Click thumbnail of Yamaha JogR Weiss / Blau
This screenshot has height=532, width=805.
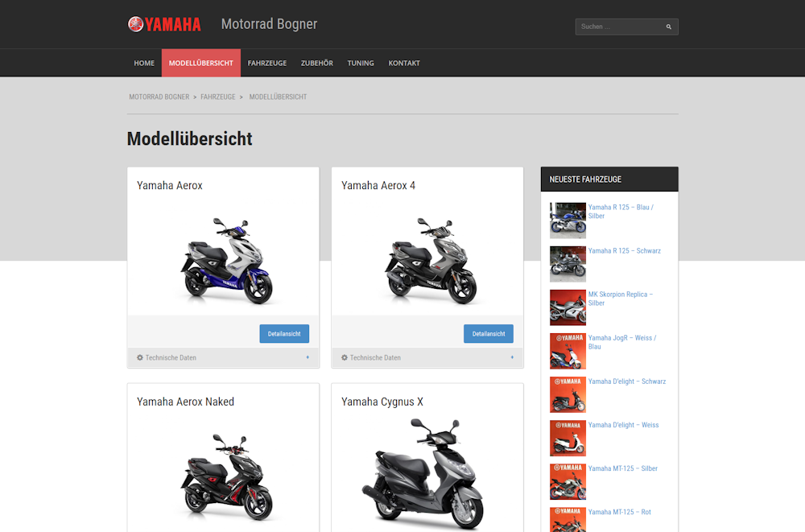coord(568,351)
